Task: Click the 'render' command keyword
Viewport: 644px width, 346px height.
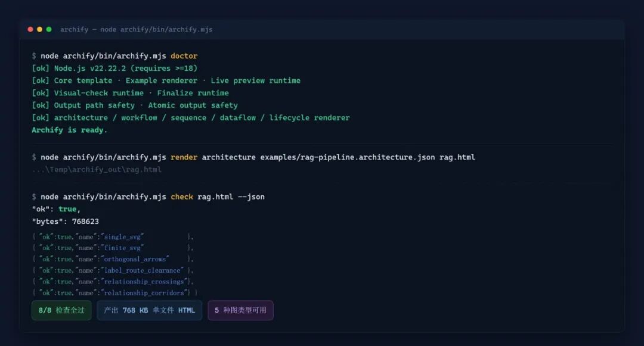Action: tap(184, 157)
